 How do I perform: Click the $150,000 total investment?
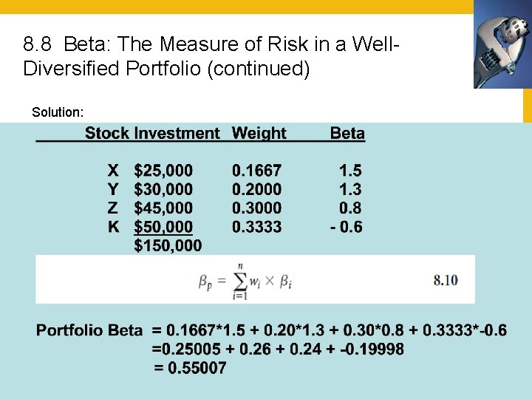168,245
